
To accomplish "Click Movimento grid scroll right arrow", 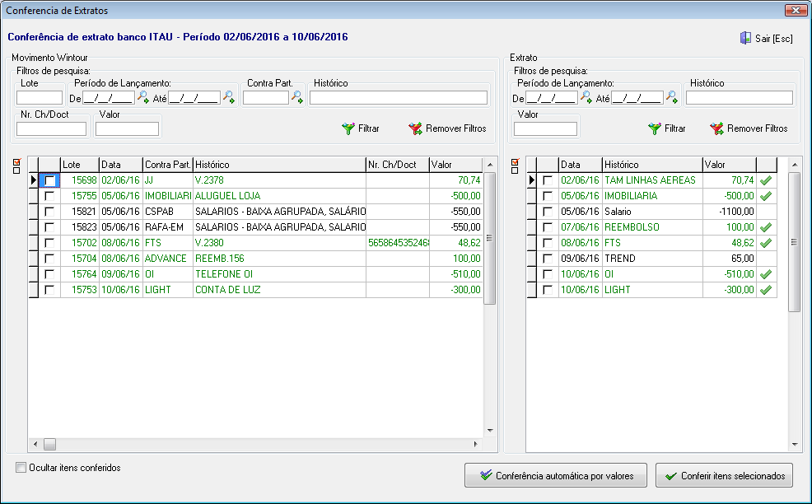I will click(475, 444).
